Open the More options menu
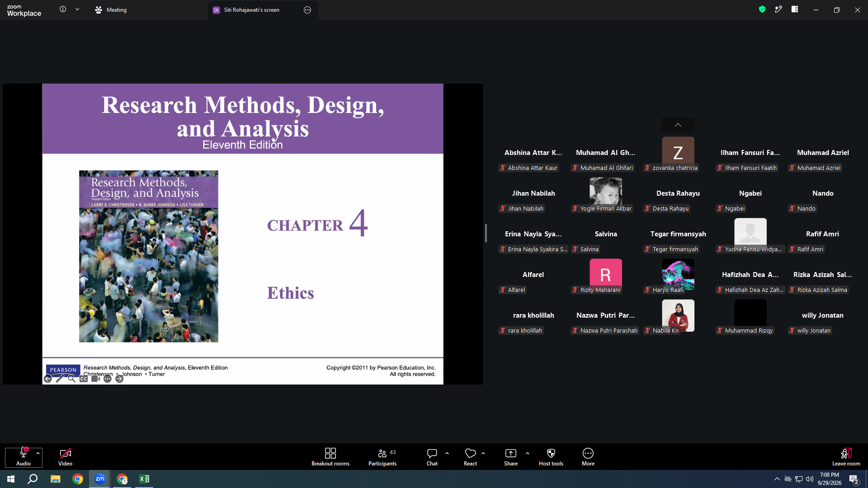 point(588,457)
